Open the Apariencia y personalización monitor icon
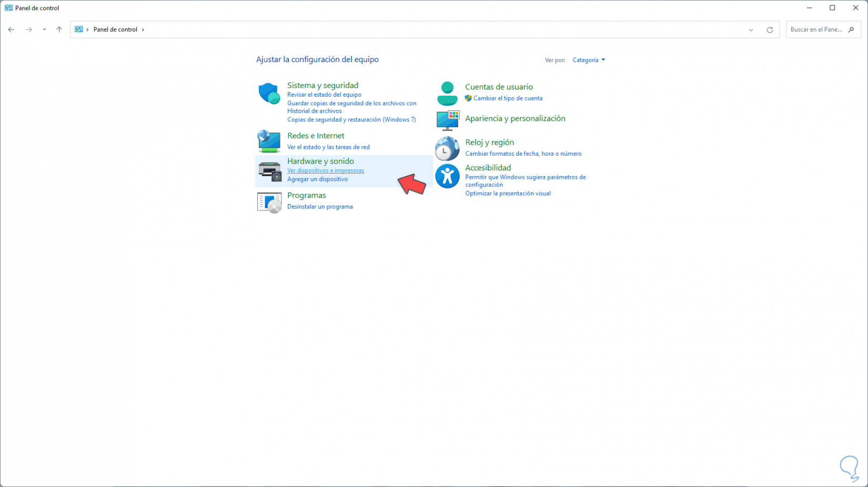 (448, 120)
